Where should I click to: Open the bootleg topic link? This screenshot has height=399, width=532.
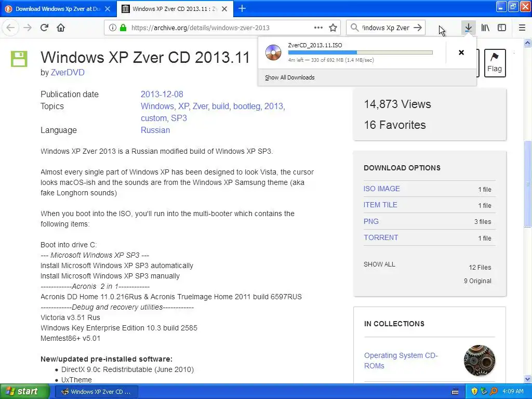click(x=247, y=106)
